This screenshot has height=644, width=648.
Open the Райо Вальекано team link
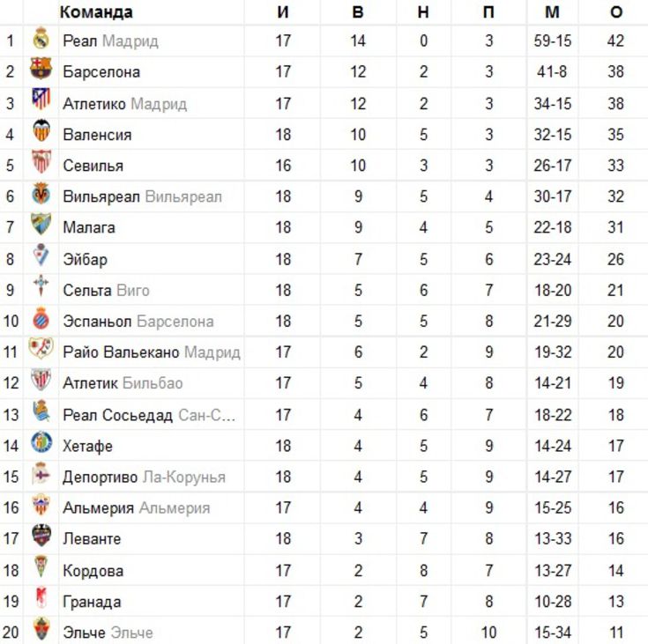(x=152, y=352)
